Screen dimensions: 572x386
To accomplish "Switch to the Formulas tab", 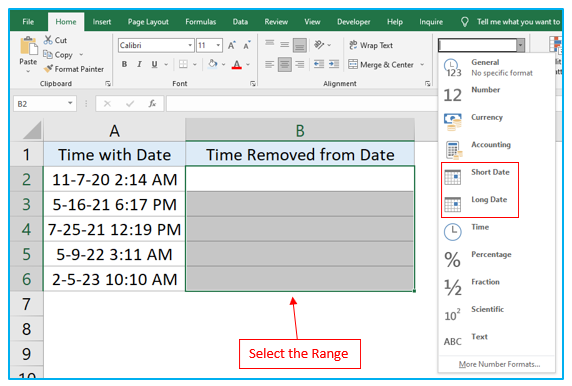I will (x=201, y=22).
